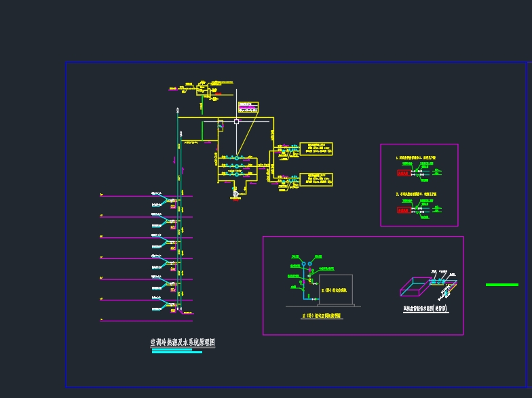The image size is (532, 398).
Task: Click the magenta isometric fan coil box
Action: (x=416, y=286)
